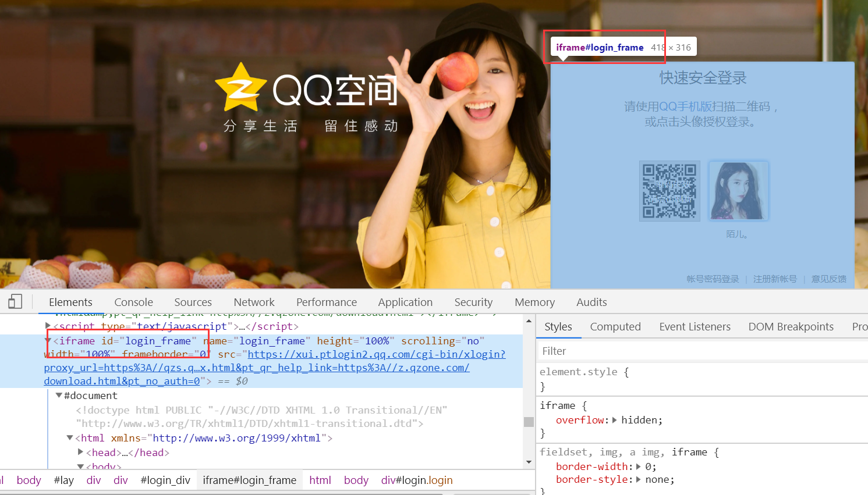Screen dimensions: 868x495
Task: Click 注册新帐号 link
Action: point(775,279)
